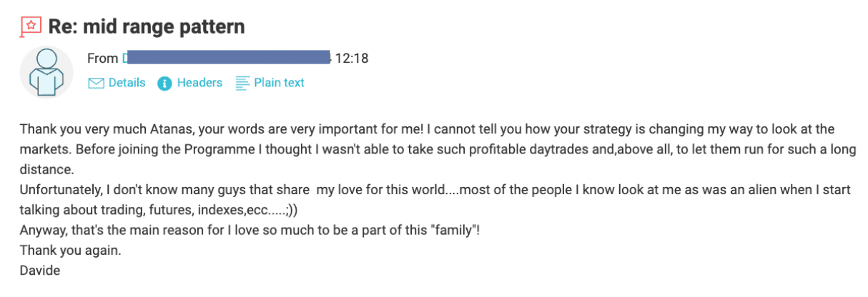The width and height of the screenshot is (868, 297).
Task: Click the text lines icon beside Plain text
Action: 242,83
